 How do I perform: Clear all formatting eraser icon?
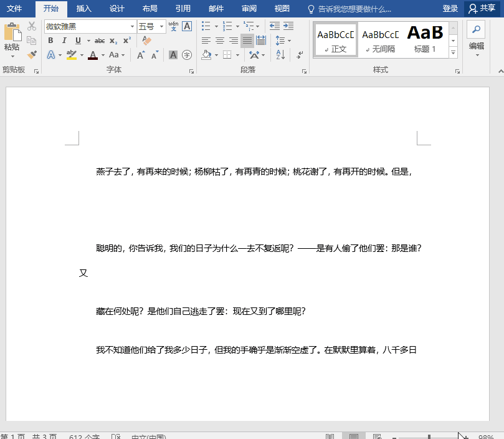tap(146, 41)
